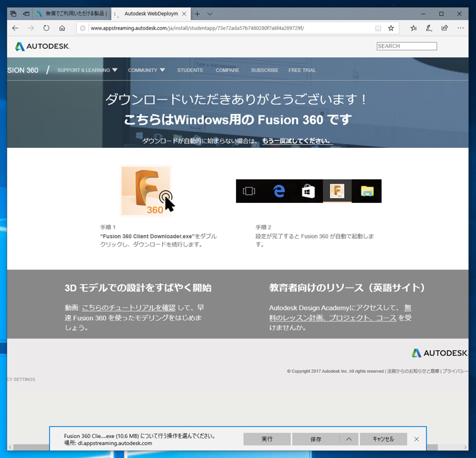Click the 教育者向けのリソース heading
476x458 pixels.
(347, 288)
